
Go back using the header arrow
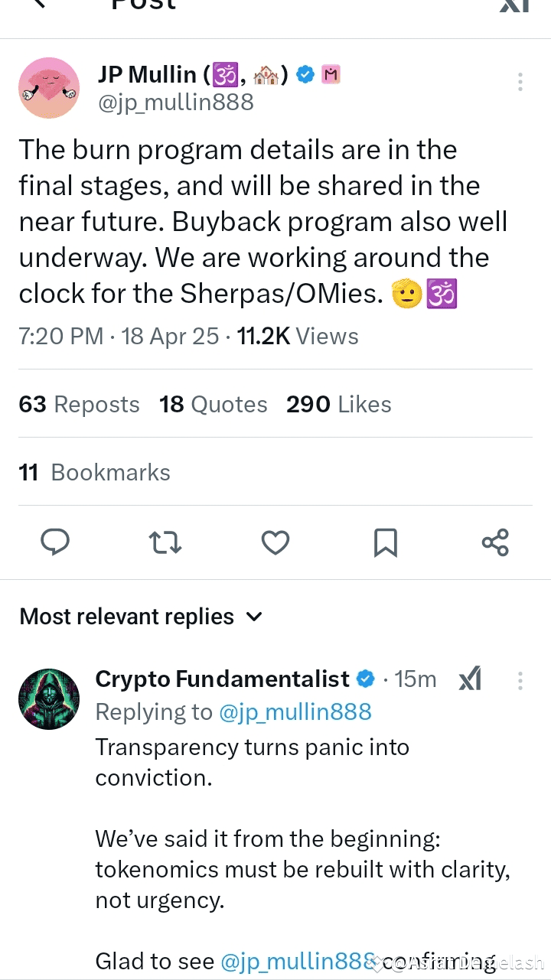(x=40, y=4)
